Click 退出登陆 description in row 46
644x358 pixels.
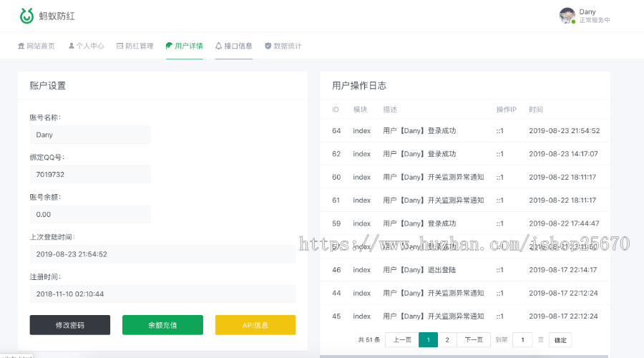click(419, 270)
